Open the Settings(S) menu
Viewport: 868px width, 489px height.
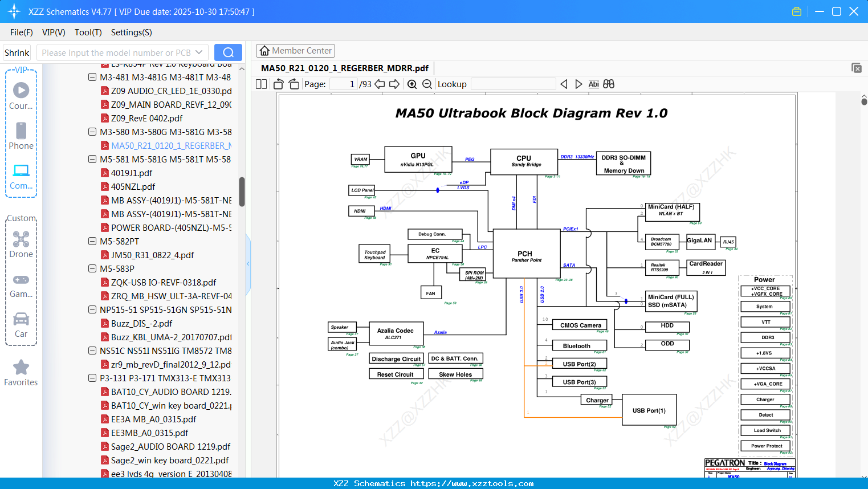coord(131,32)
